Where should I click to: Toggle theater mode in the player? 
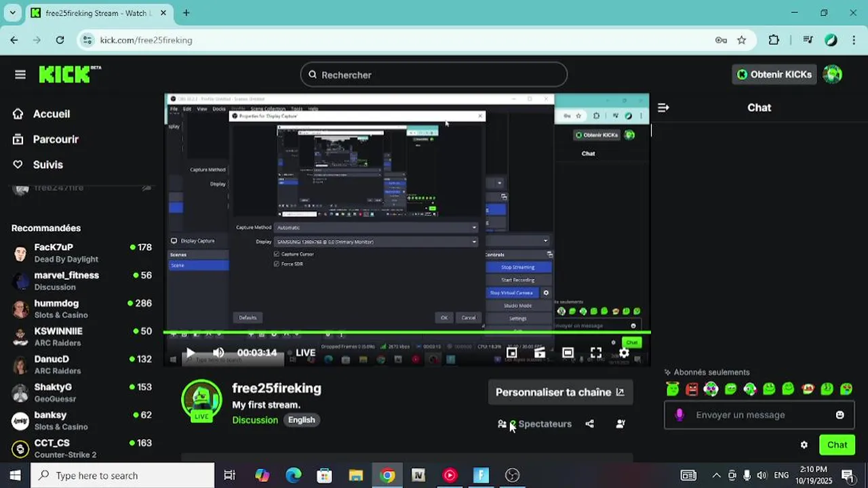[x=568, y=352]
